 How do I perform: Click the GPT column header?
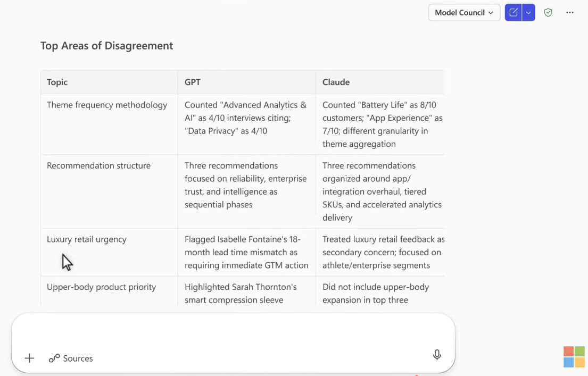click(x=193, y=82)
